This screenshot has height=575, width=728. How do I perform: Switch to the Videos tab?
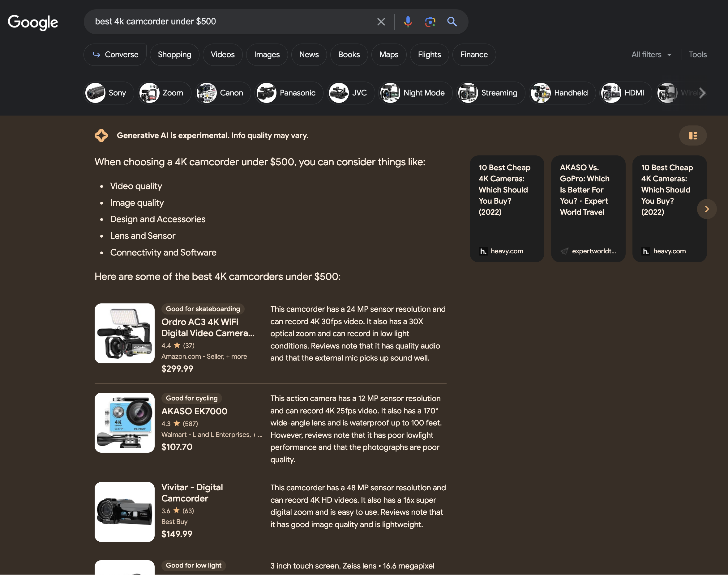click(222, 55)
